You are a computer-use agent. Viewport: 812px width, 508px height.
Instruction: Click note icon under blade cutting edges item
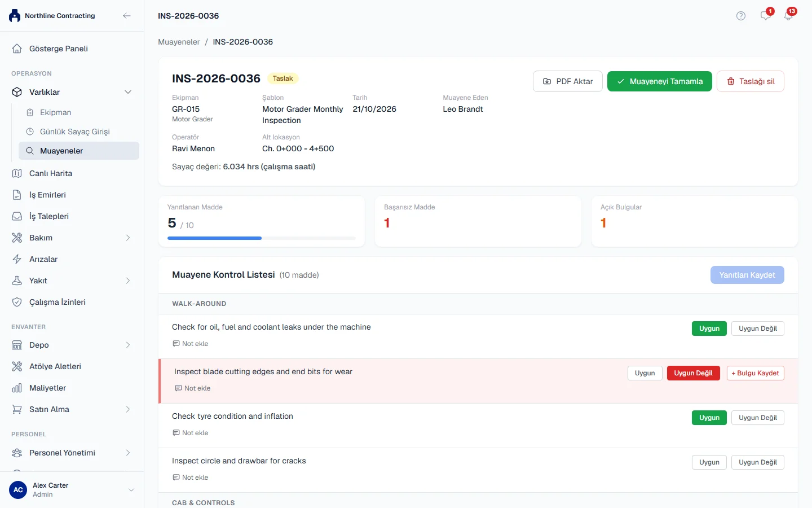coord(178,388)
